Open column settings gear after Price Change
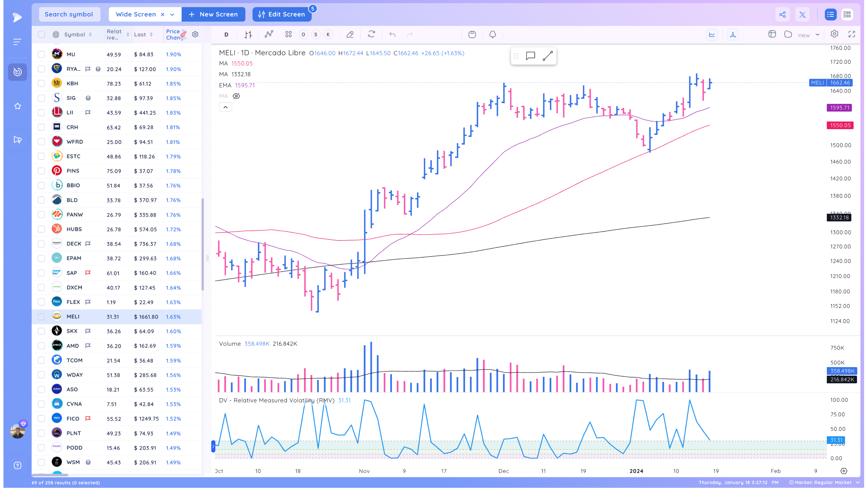 [195, 34]
